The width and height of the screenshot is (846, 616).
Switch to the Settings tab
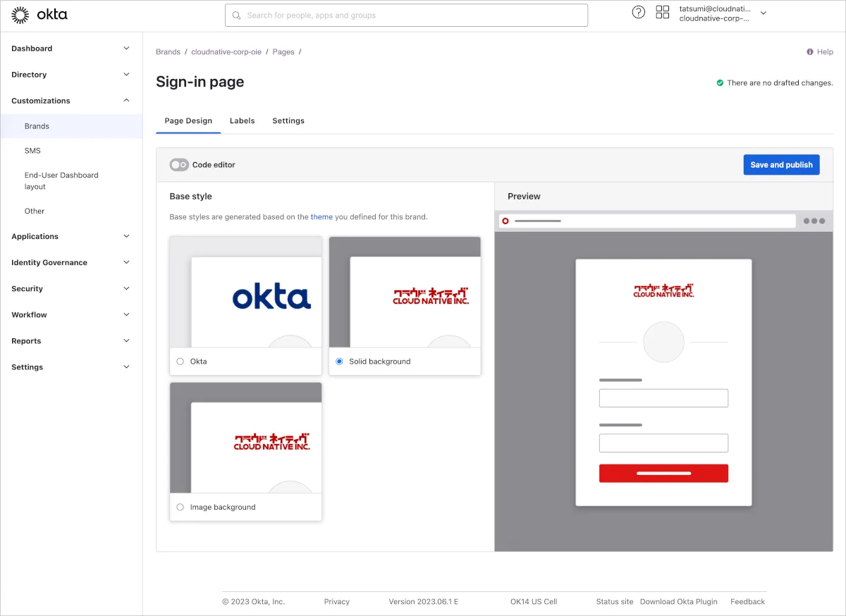coord(288,121)
